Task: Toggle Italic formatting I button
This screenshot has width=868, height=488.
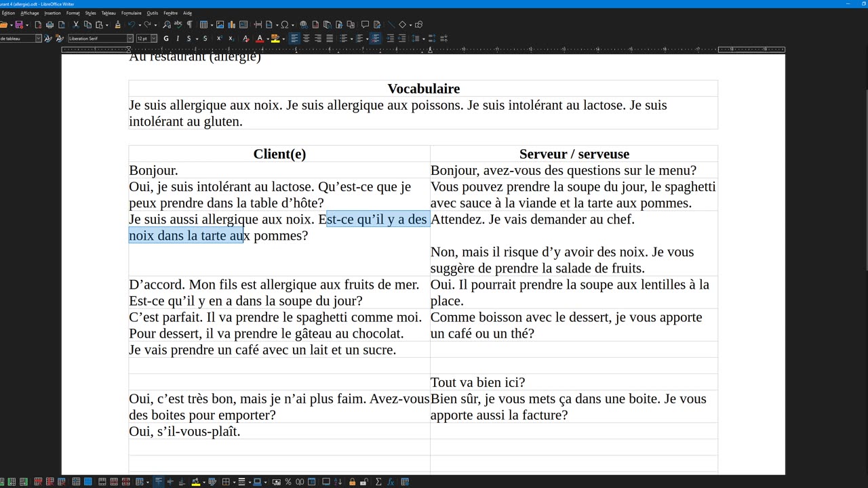Action: pos(178,39)
